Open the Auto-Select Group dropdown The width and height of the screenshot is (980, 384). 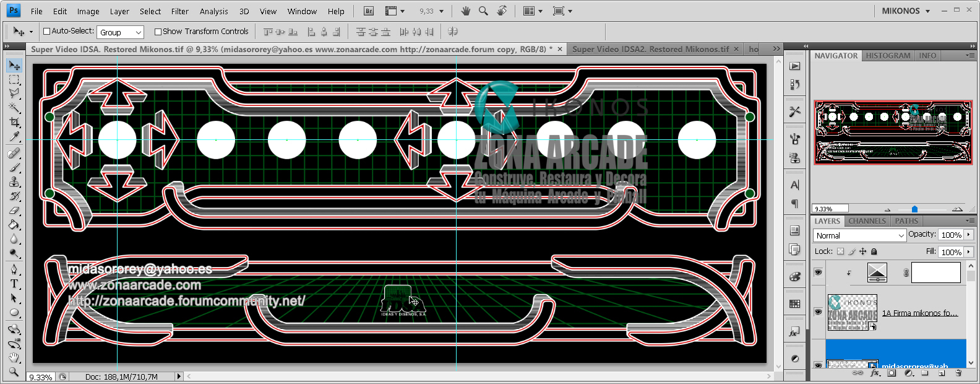point(121,32)
